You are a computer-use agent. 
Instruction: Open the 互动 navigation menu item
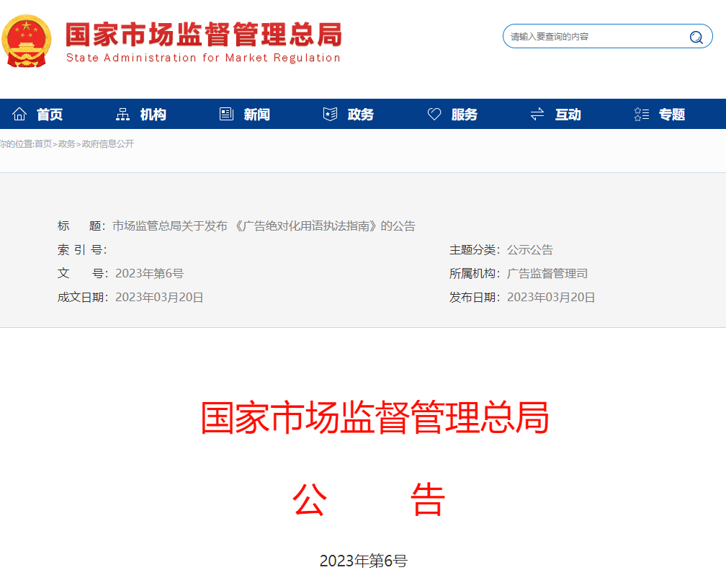pos(568,115)
